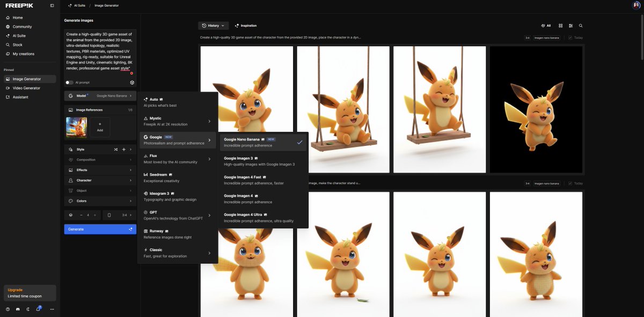Screen dimensions: 644x317
Task: Click the blue Generate button
Action: (x=100, y=229)
